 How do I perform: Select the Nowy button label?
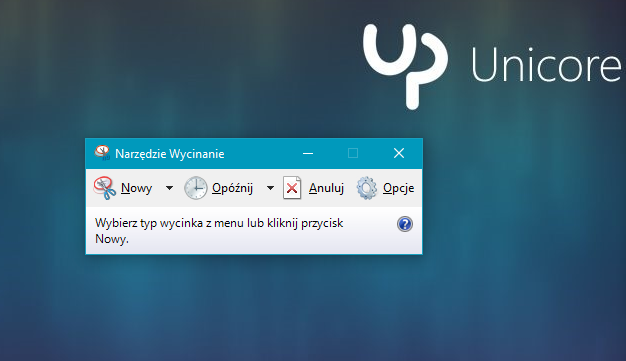pos(137,188)
